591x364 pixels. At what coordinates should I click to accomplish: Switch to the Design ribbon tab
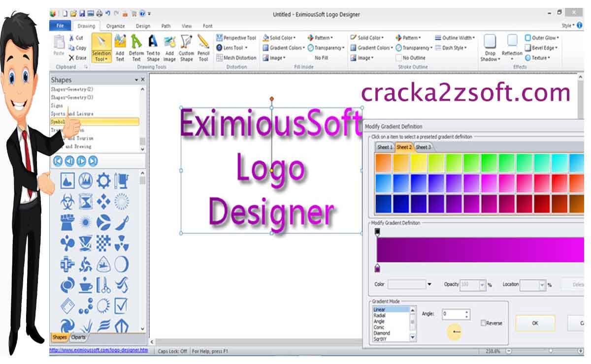pyautogui.click(x=143, y=26)
